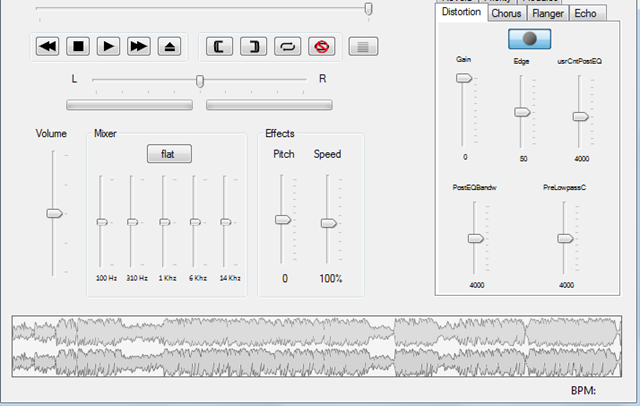640x406 pixels.
Task: Click the rewind button
Action: pos(48,46)
